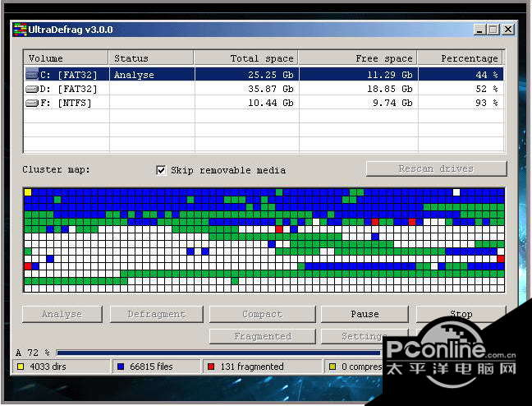532x406 pixels.
Task: Maximize the UltraDefrag window
Action: pyautogui.click(x=493, y=30)
